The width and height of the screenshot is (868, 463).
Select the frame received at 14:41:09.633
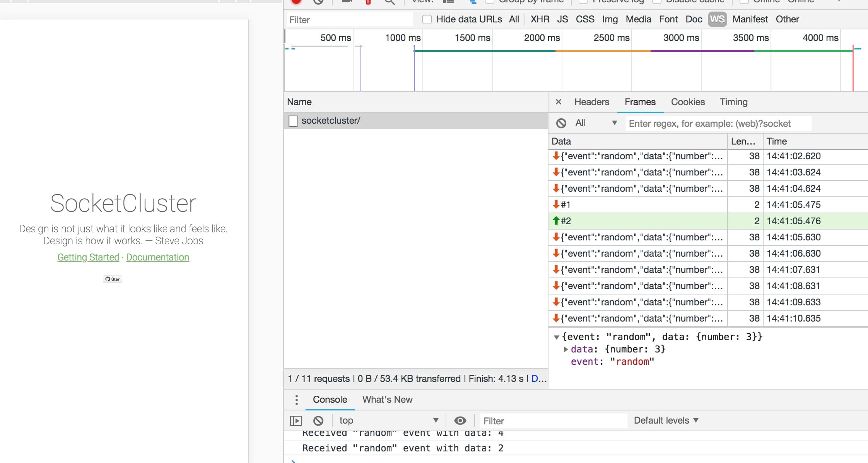pos(708,302)
